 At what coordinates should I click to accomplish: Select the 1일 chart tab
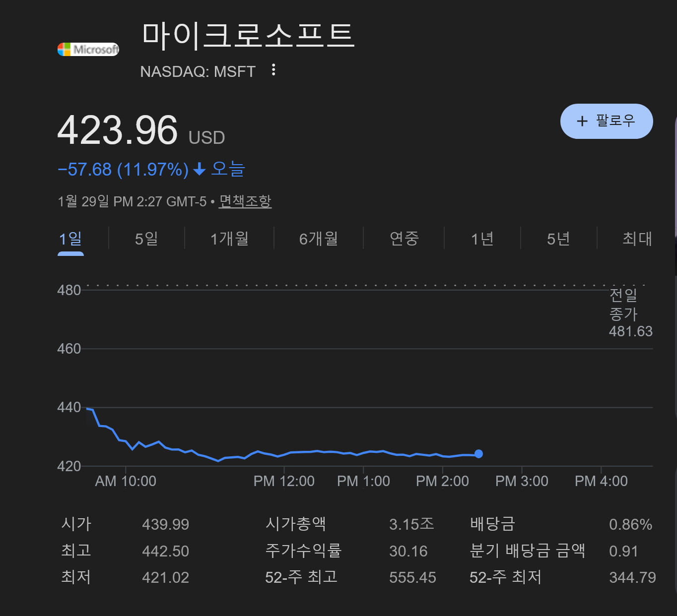pos(70,239)
